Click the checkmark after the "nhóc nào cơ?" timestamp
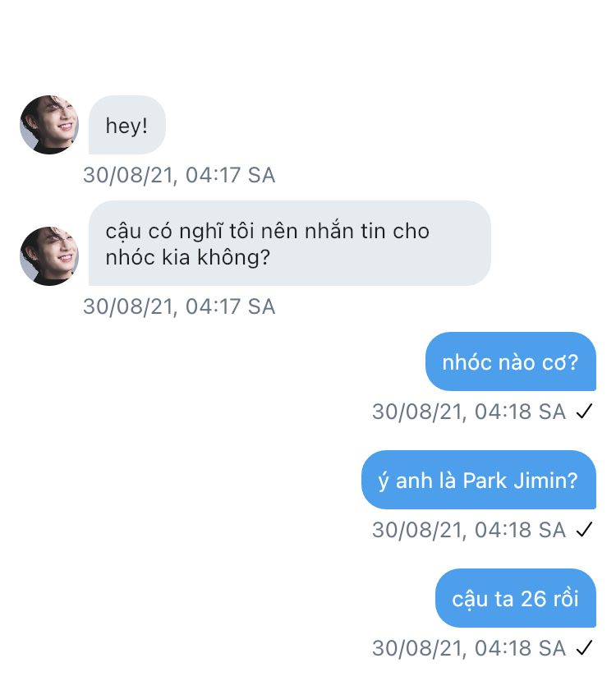 (x=584, y=412)
